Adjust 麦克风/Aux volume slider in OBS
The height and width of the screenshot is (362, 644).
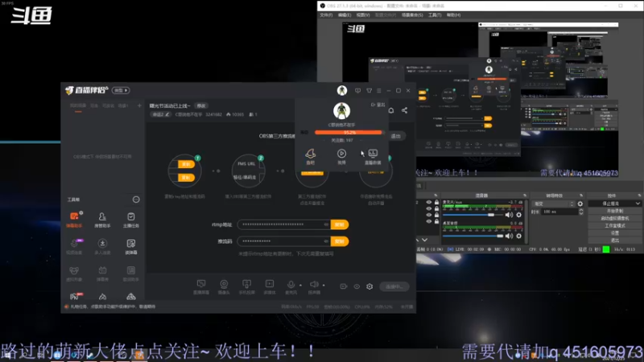pyautogui.click(x=473, y=215)
